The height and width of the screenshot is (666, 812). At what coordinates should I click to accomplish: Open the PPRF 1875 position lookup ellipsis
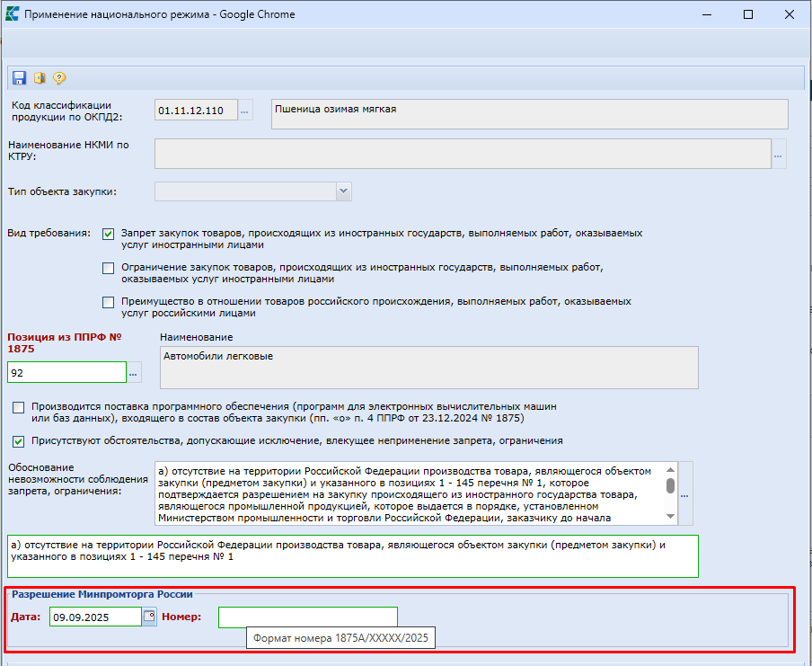click(134, 373)
